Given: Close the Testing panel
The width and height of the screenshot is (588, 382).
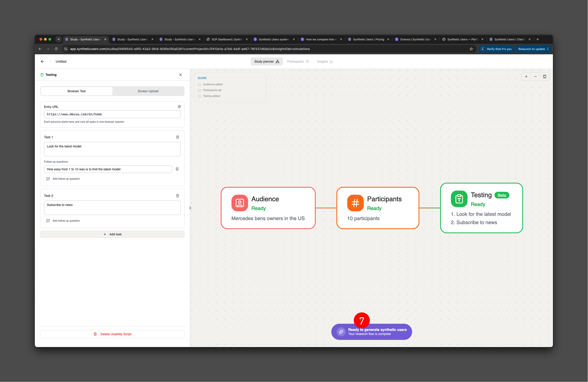Looking at the screenshot, I should click(x=180, y=74).
